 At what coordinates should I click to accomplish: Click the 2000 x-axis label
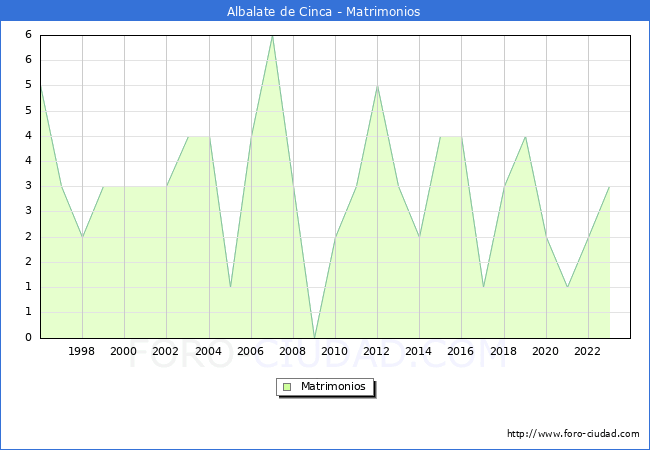(x=124, y=351)
